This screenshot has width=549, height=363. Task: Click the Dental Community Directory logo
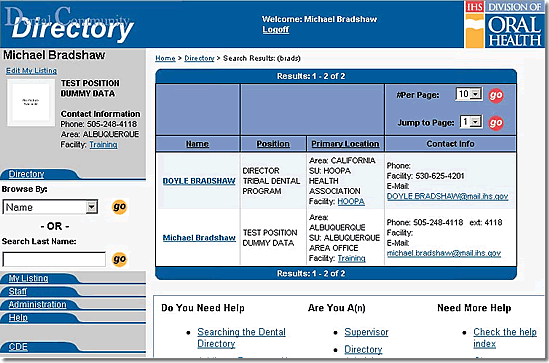click(69, 23)
